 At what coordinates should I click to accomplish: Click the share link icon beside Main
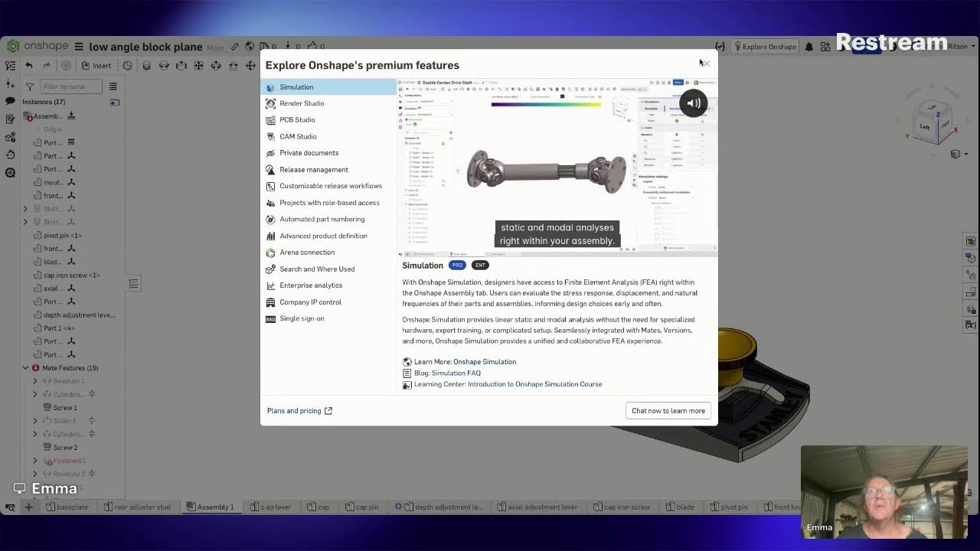[x=235, y=47]
